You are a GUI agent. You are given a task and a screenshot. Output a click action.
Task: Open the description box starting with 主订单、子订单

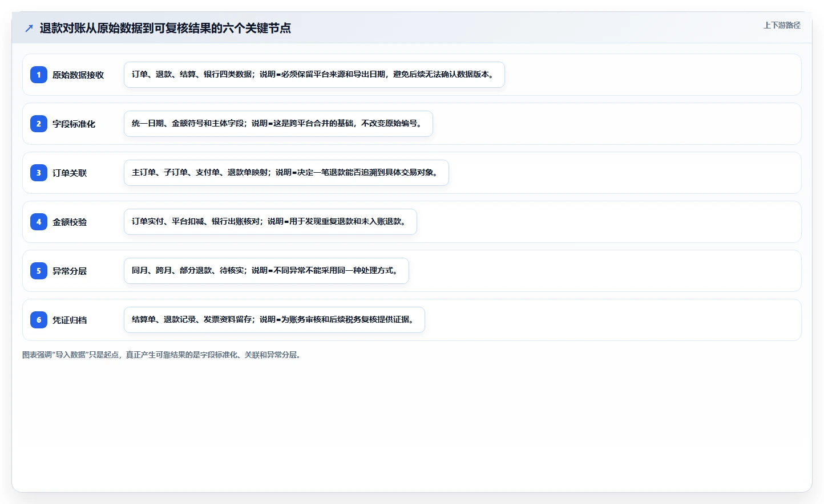pos(286,173)
